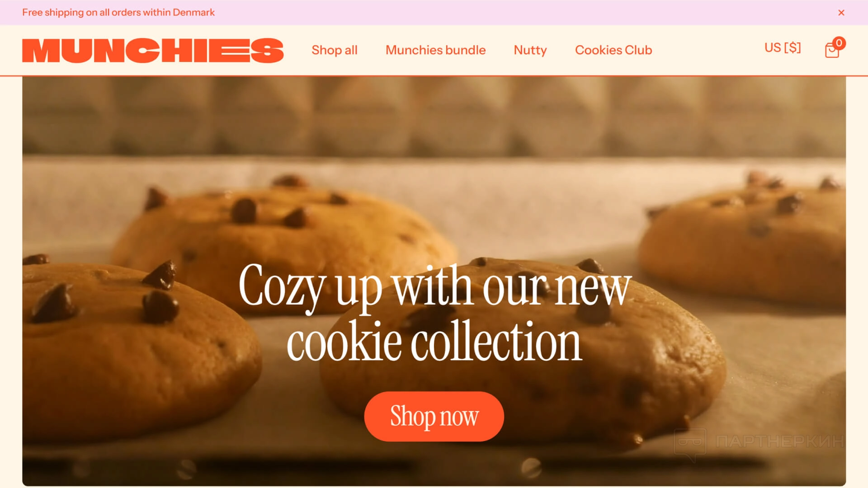
Task: Go home via the MUNCHIES logo
Action: click(x=153, y=50)
